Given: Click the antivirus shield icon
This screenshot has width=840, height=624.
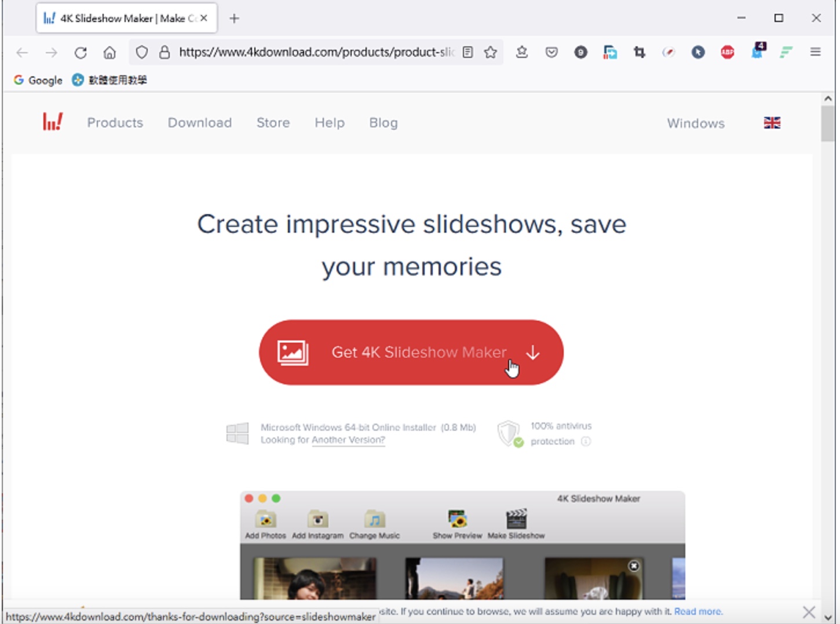Looking at the screenshot, I should pos(509,434).
